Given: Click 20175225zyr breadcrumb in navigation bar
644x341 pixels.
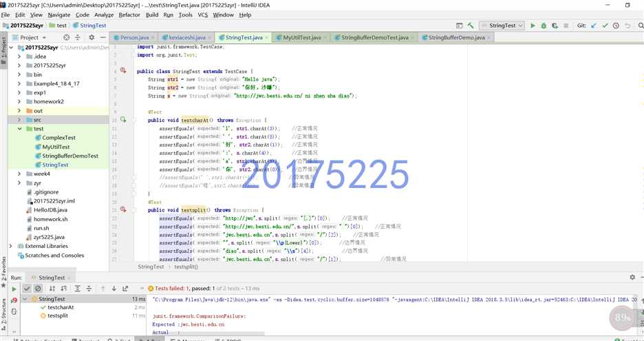Looking at the screenshot, I should pyautogui.click(x=26, y=25).
